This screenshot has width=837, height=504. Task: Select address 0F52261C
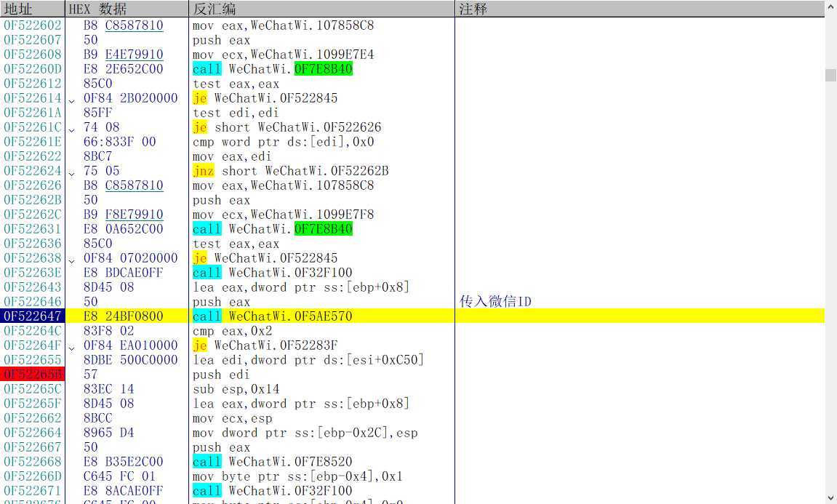(33, 127)
